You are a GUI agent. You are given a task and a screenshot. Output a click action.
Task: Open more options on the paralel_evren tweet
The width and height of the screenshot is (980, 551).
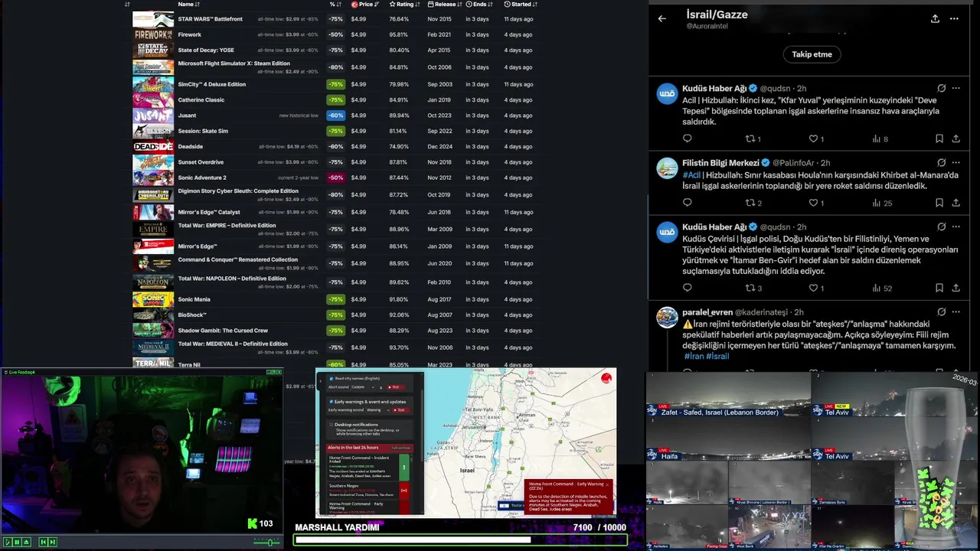(955, 312)
